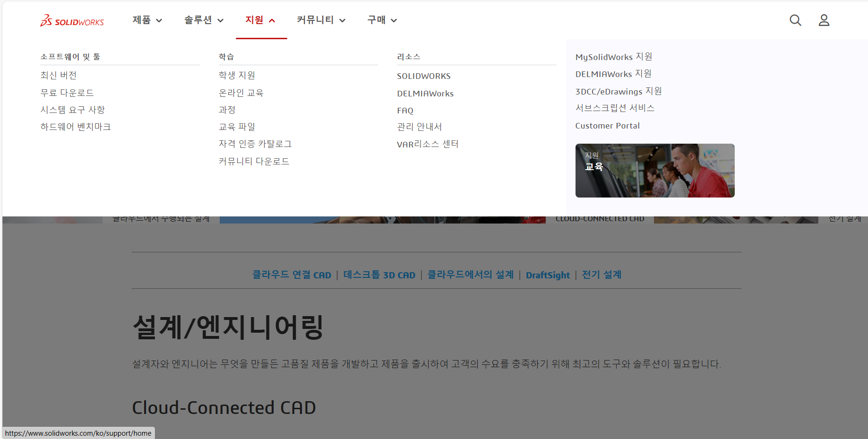Open 최신 버전 link
868x439 pixels.
pos(59,75)
